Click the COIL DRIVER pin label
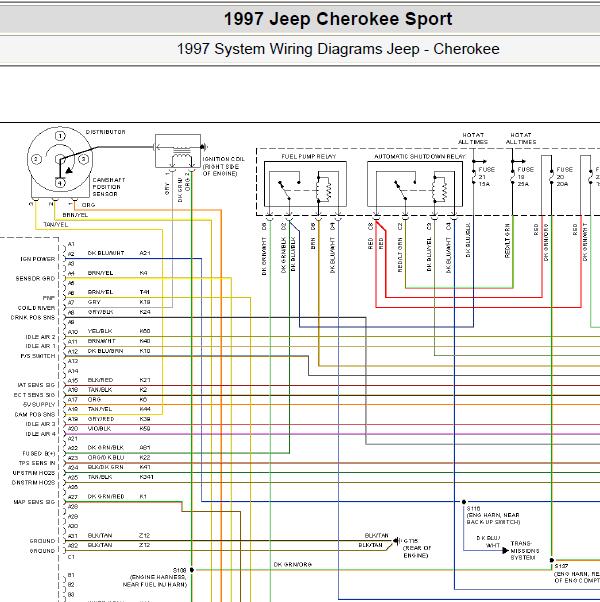 36,308
